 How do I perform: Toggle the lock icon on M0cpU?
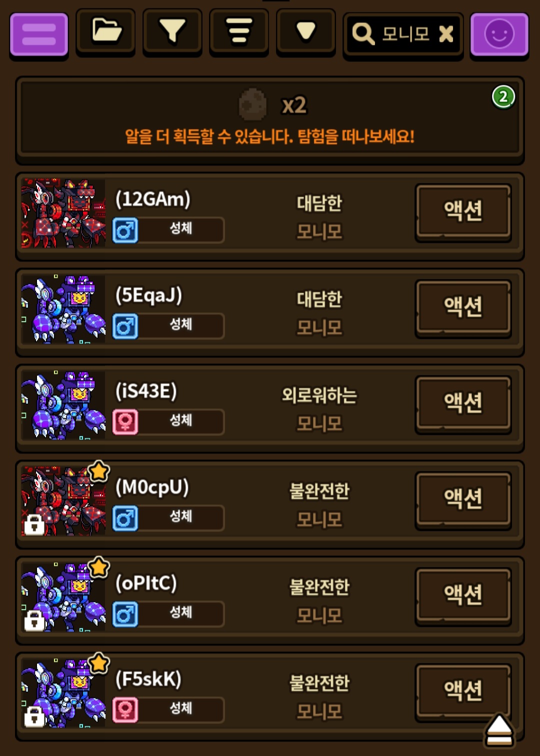pyautogui.click(x=34, y=524)
